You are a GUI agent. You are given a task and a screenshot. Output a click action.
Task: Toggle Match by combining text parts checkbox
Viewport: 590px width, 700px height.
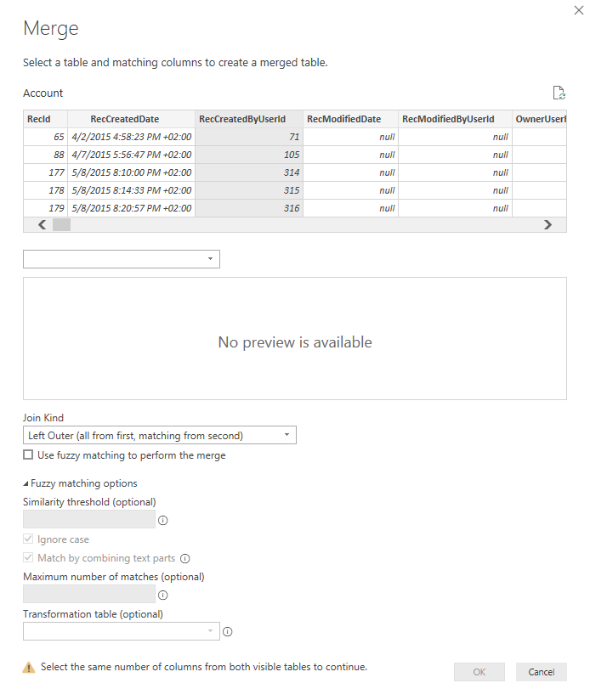tap(29, 559)
